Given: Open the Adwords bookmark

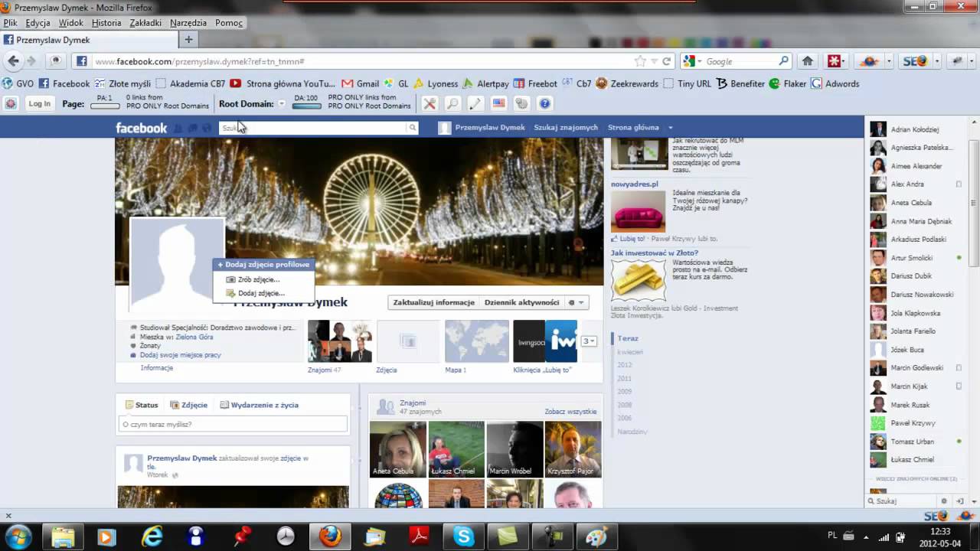Looking at the screenshot, I should pos(835,83).
